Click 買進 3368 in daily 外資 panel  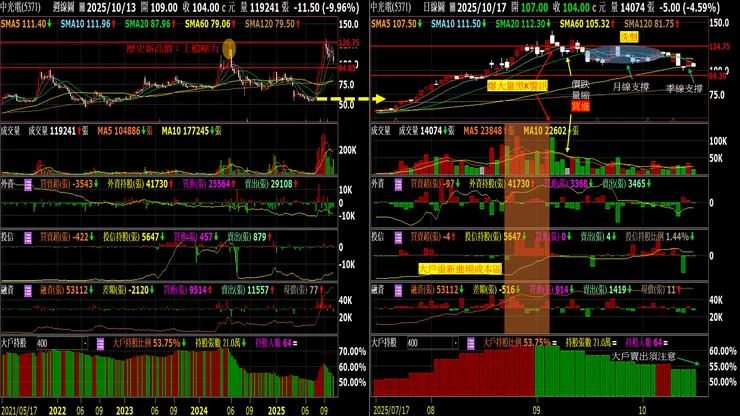(x=568, y=184)
